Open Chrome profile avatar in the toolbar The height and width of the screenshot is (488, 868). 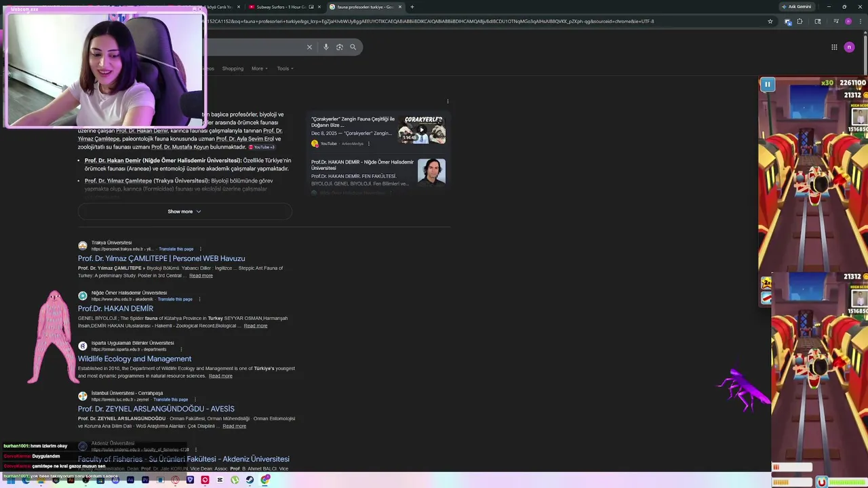tap(848, 21)
